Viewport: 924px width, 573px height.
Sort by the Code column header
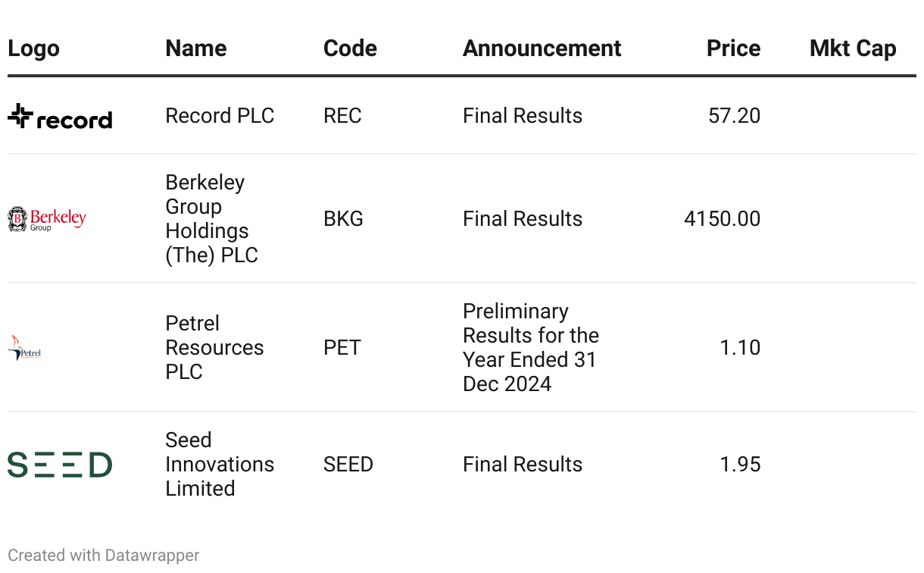[x=350, y=49]
